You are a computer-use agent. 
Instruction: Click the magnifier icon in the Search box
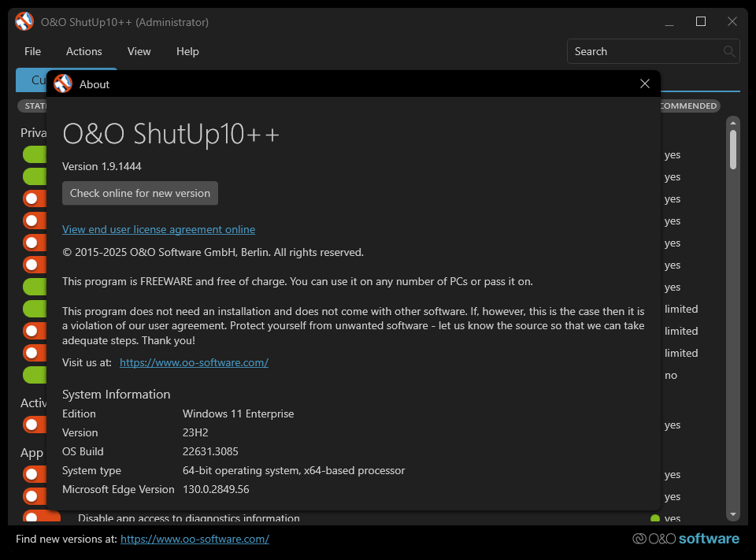click(729, 51)
